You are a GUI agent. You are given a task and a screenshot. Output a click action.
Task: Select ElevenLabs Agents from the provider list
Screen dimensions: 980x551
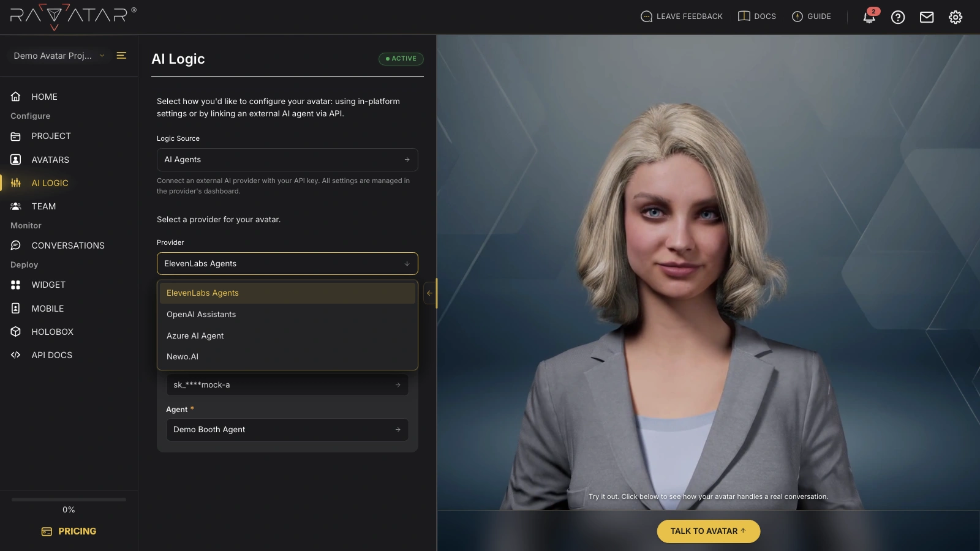click(287, 293)
